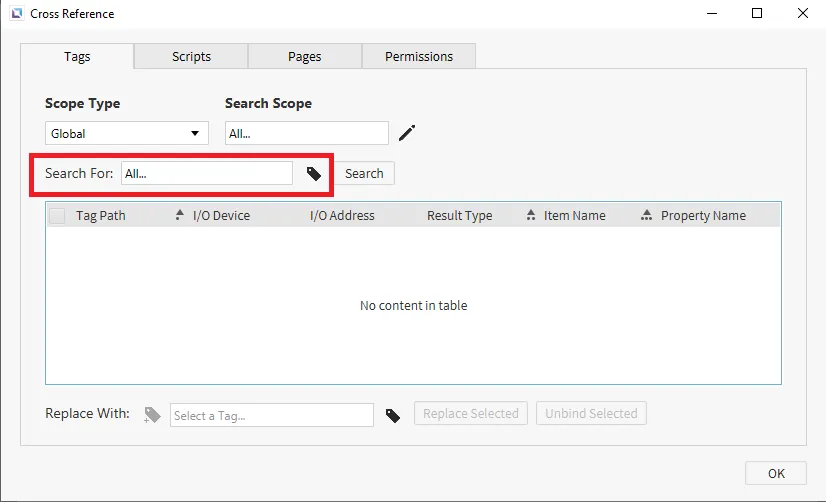This screenshot has height=502, width=826.
Task: Focus the Search For input field
Action: pos(207,174)
